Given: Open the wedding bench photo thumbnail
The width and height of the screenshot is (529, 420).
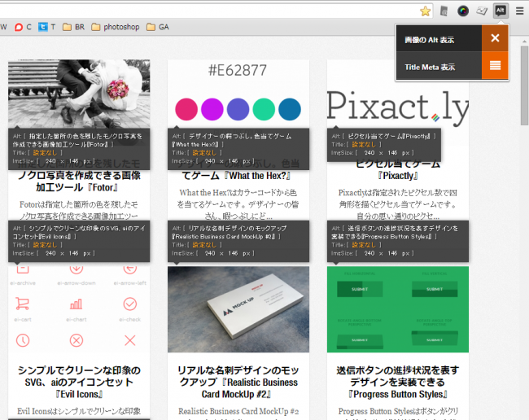Looking at the screenshot, I should 79,94.
